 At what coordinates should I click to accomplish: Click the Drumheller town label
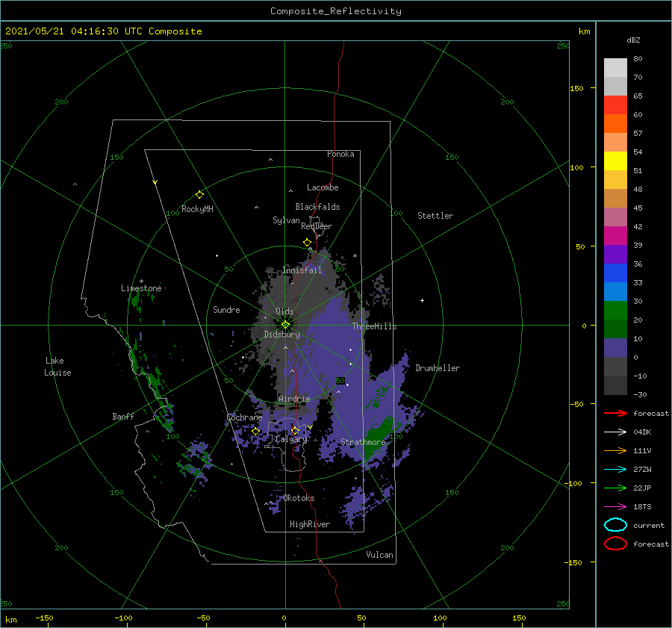tap(438, 368)
